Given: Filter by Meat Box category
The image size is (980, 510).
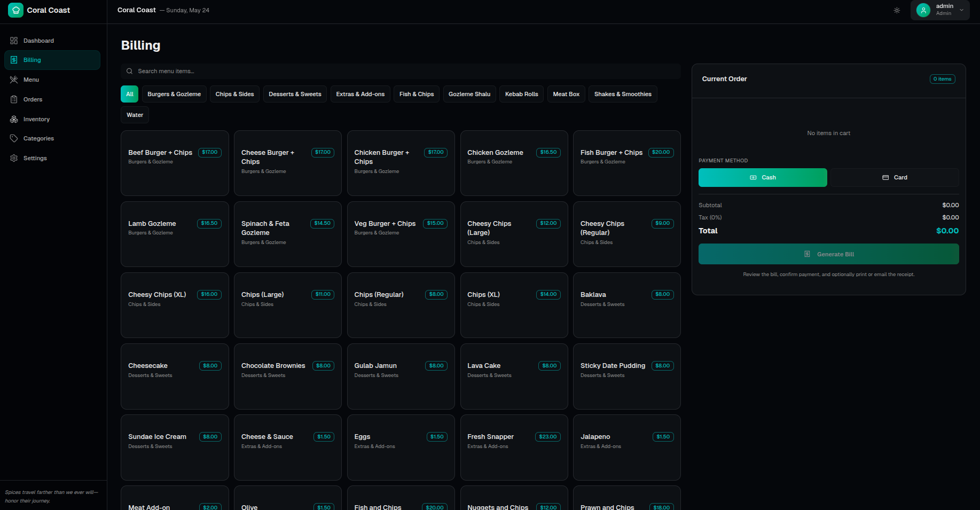Looking at the screenshot, I should tap(566, 94).
